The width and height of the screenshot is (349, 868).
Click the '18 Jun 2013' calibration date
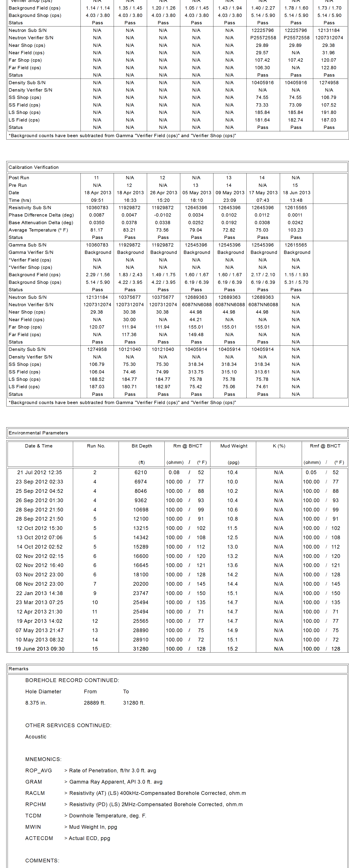pos(297,193)
